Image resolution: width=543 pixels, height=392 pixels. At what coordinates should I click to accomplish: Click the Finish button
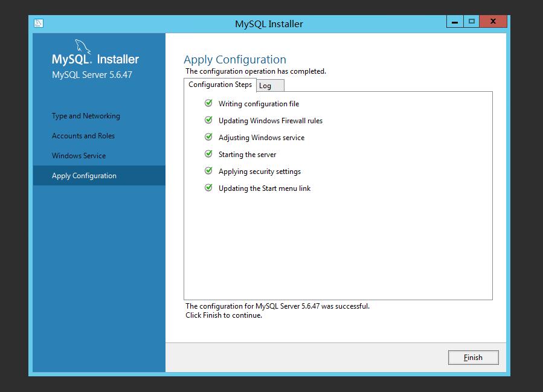tap(473, 358)
